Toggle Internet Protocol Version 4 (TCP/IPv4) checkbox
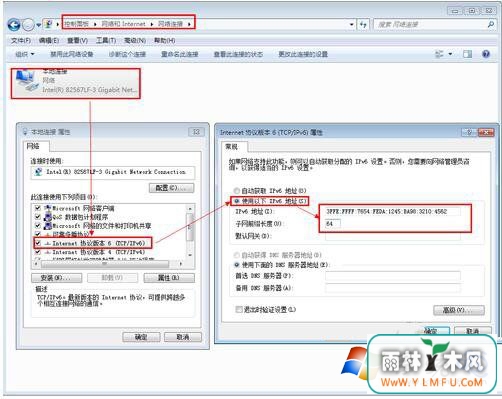This screenshot has height=399, width=502. (x=38, y=252)
